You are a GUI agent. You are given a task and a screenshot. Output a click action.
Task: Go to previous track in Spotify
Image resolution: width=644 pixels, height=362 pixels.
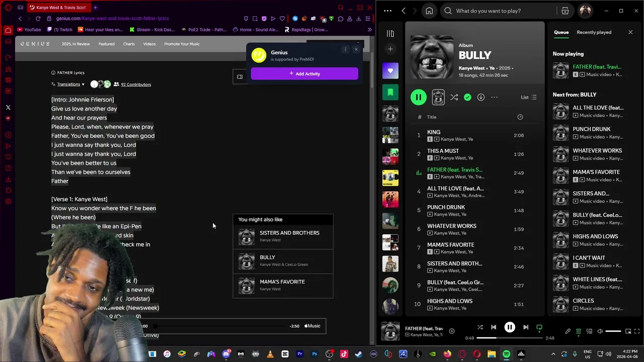pos(494,327)
